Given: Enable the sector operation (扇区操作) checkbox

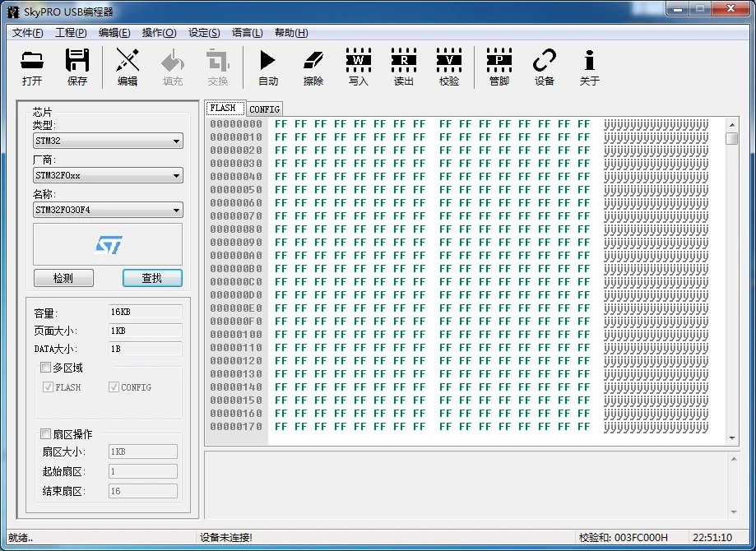Looking at the screenshot, I should point(46,434).
